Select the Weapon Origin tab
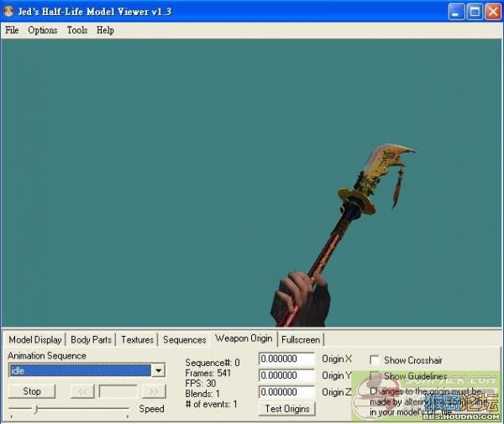The image size is (504, 424). tap(244, 338)
